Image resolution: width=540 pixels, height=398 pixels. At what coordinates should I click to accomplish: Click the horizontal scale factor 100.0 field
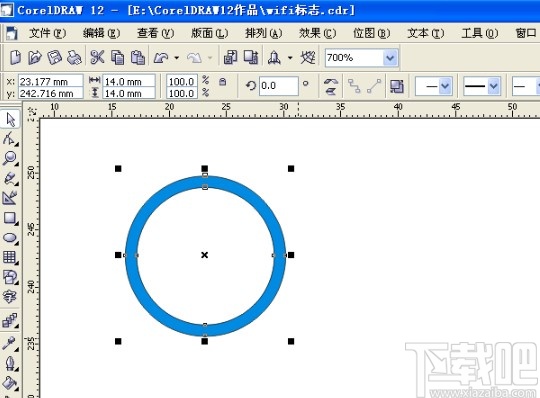[182, 82]
